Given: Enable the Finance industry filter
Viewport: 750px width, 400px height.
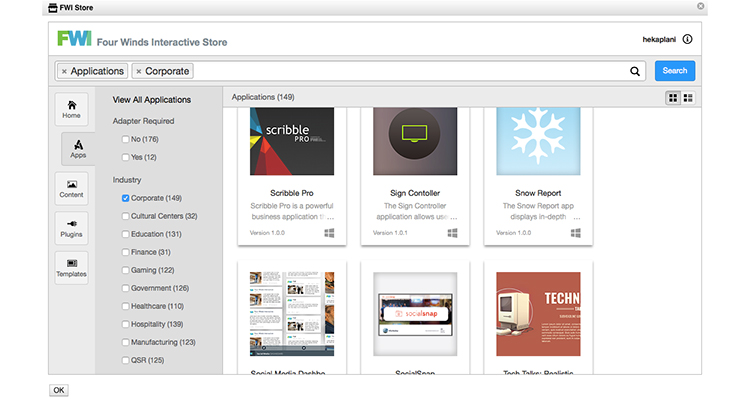Looking at the screenshot, I should [125, 252].
